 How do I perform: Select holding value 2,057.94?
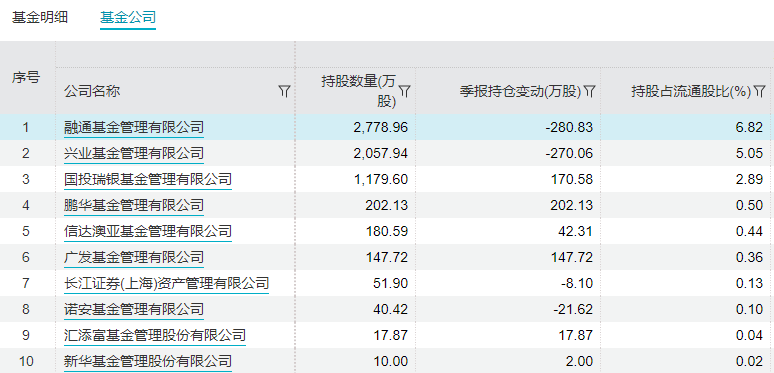click(381, 153)
